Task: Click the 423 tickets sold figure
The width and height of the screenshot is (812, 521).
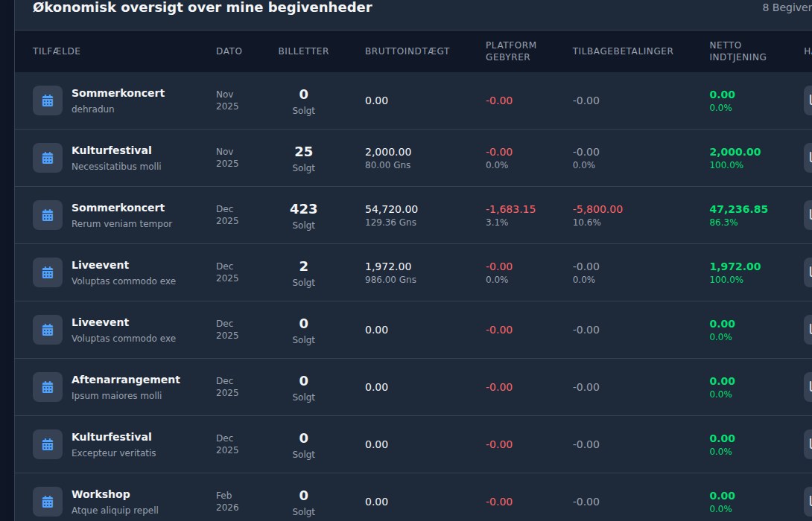Action: pos(303,209)
